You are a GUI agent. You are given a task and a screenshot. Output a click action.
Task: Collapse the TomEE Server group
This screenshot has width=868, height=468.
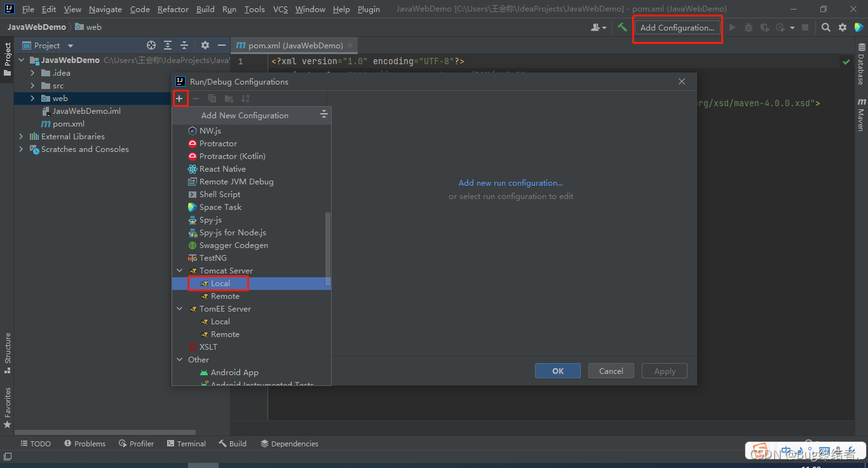(180, 309)
